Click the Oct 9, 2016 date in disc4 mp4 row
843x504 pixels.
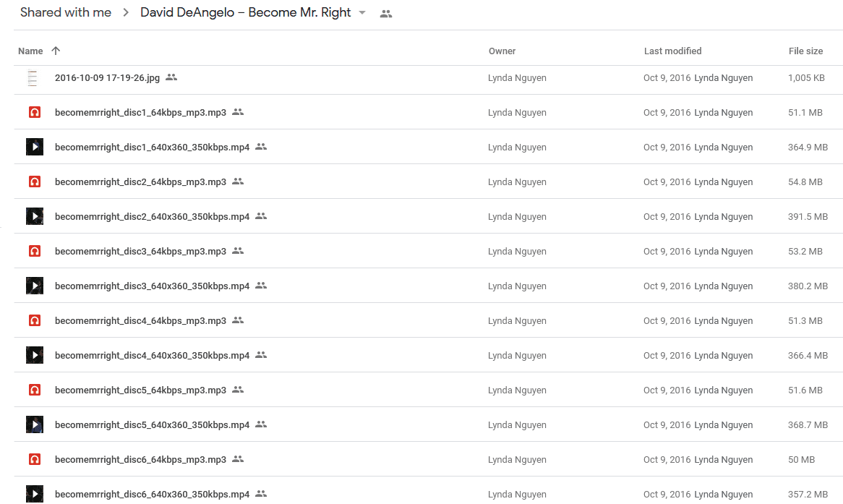[667, 356]
